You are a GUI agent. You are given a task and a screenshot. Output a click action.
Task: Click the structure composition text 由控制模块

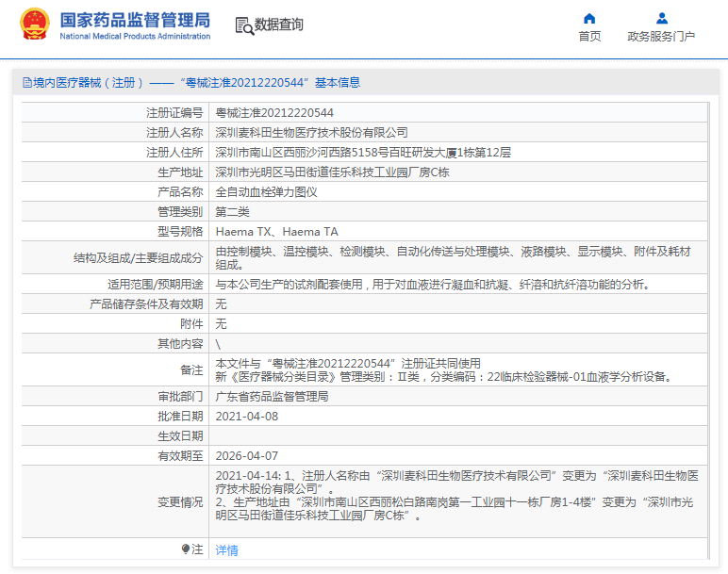click(454, 258)
